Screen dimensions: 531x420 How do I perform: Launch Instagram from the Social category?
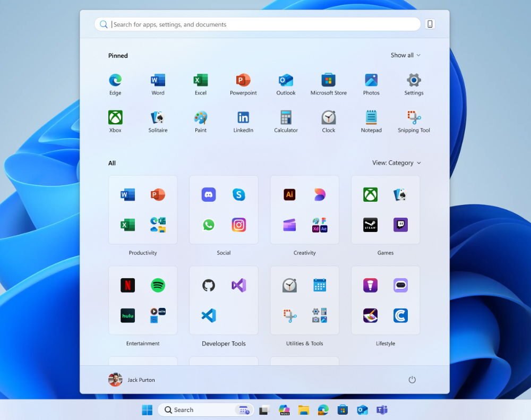coord(239,225)
